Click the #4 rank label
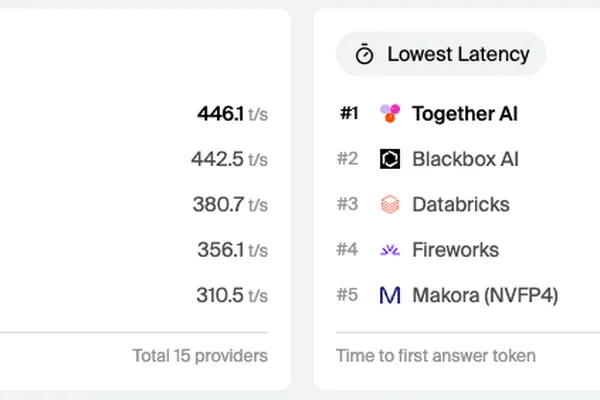Screen dimensions: 600x400 (347, 249)
